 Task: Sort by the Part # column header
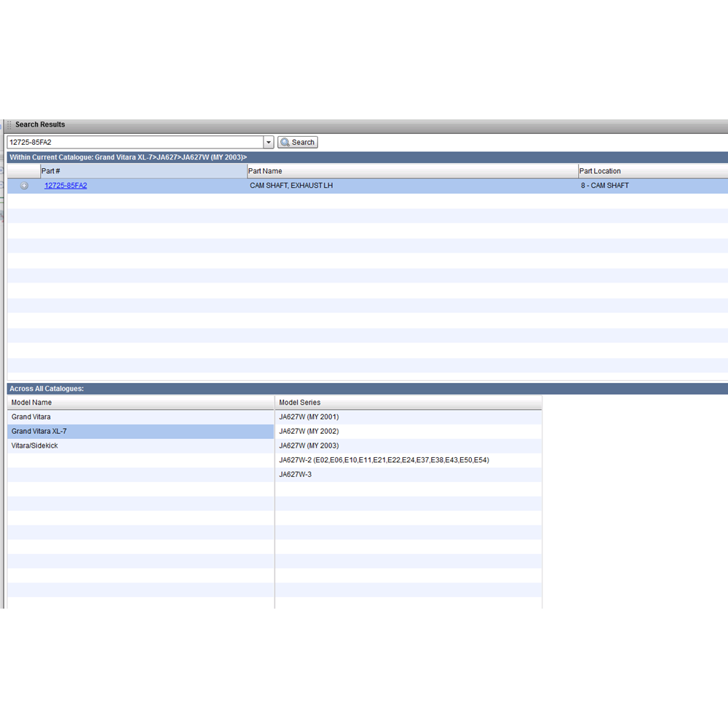pos(143,171)
